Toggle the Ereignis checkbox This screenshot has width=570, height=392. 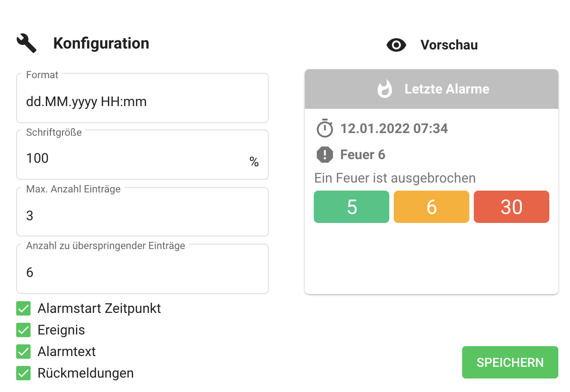coord(23,330)
